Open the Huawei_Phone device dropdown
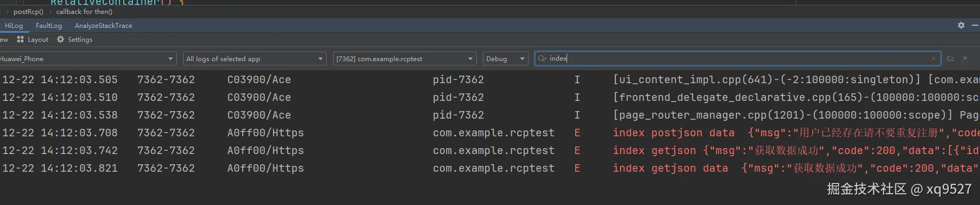The width and height of the screenshot is (980, 205). point(88,58)
